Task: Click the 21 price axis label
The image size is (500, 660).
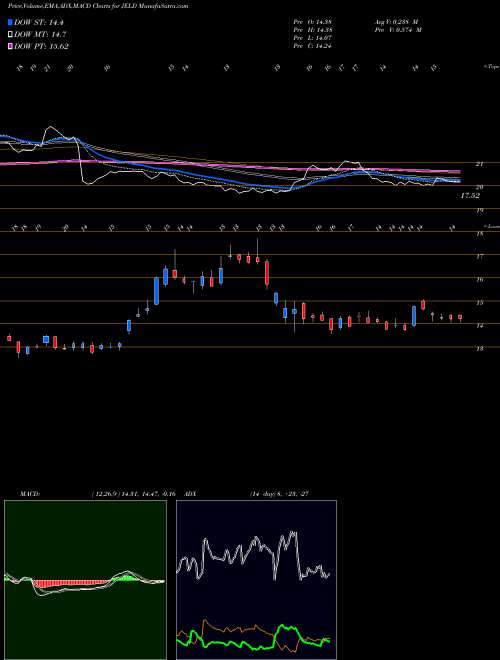Action: coord(479,164)
